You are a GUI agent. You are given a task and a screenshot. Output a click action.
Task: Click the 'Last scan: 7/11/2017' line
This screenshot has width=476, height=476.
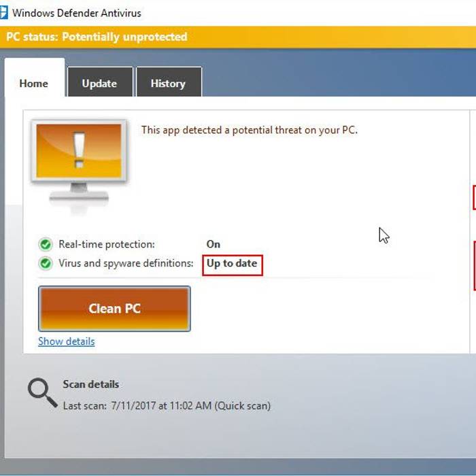coord(167,406)
